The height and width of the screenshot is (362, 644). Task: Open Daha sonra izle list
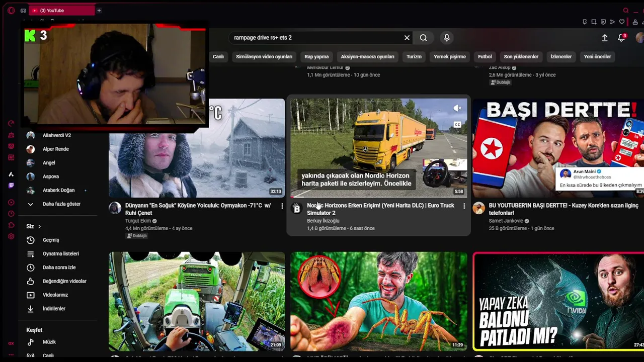click(x=58, y=267)
